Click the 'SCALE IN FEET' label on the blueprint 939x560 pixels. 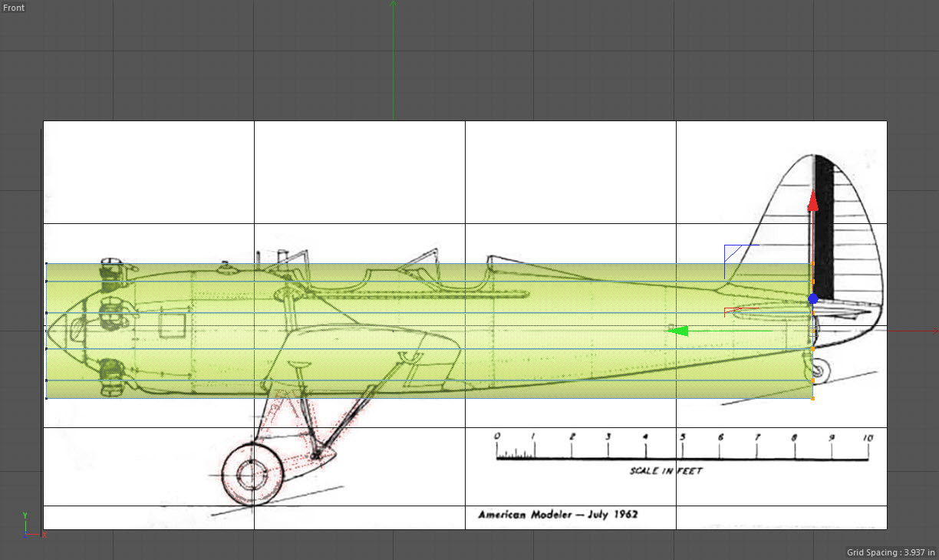666,471
